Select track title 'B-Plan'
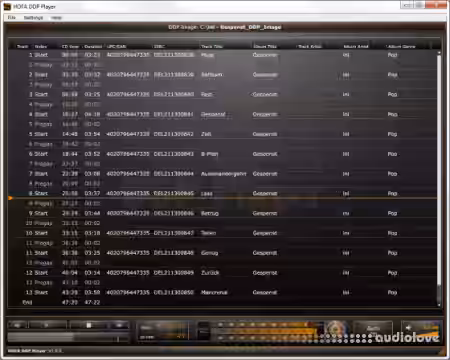This screenshot has width=450, height=360. pos(209,154)
